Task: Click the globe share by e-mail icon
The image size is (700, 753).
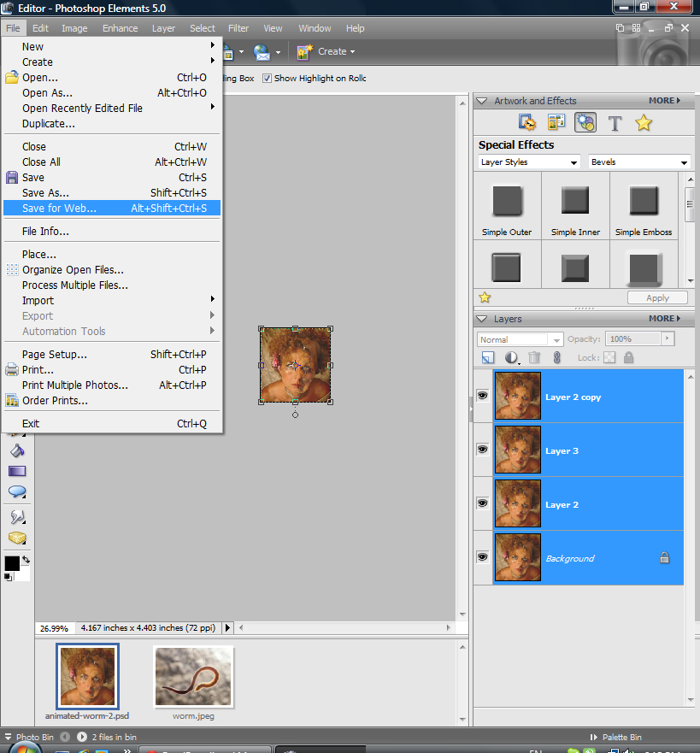Action: tap(262, 51)
